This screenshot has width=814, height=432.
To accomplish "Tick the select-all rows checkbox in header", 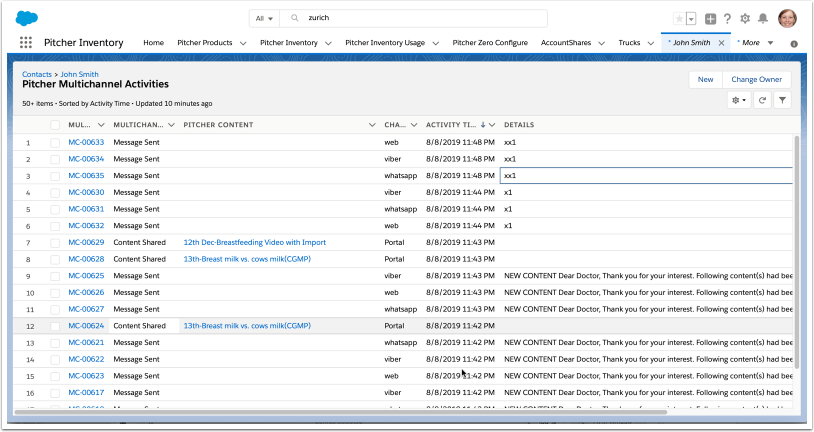I will (55, 125).
